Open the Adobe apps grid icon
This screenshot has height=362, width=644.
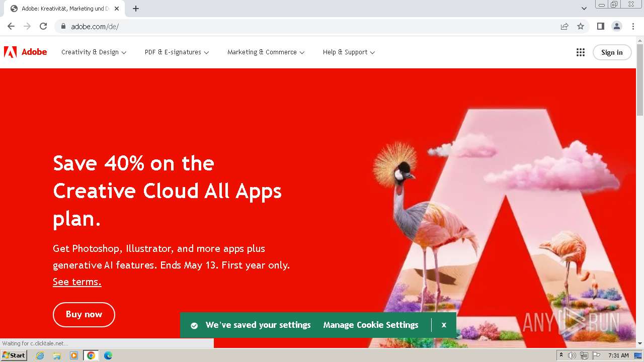coord(581,52)
